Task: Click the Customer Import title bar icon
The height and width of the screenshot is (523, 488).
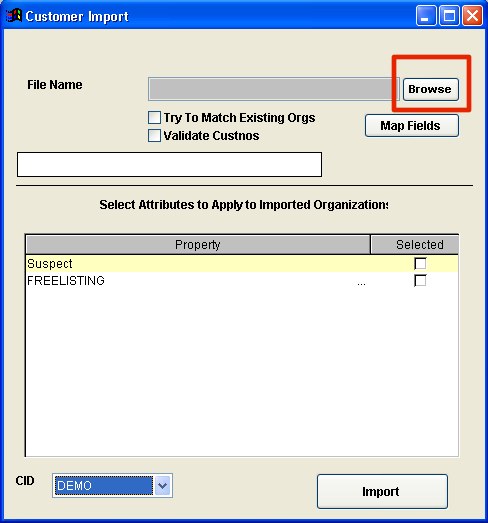Action: 14,16
